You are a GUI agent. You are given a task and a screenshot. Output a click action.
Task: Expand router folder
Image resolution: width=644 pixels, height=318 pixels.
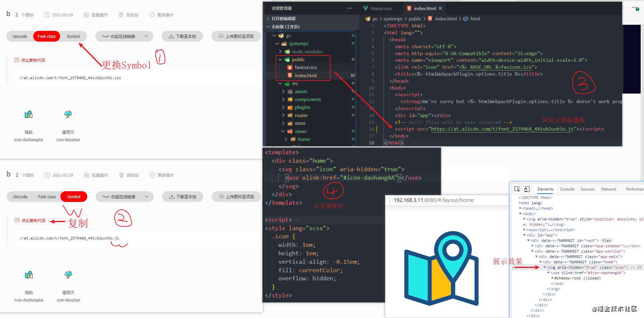pos(283,115)
